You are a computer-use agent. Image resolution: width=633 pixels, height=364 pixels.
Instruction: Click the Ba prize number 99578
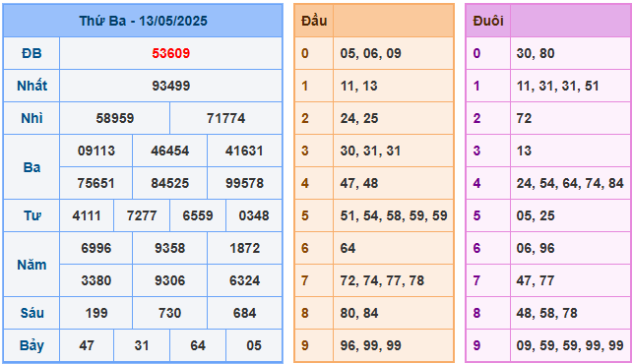point(244,183)
